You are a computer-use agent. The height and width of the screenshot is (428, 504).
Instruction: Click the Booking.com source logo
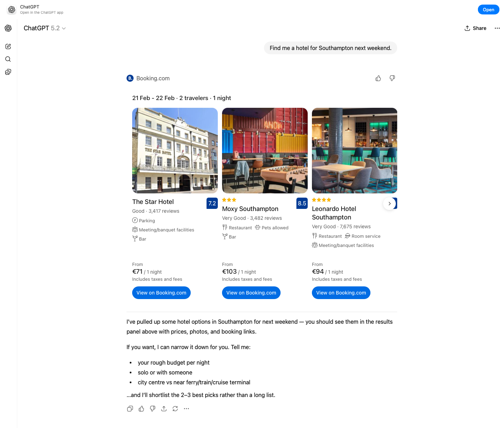coord(130,78)
